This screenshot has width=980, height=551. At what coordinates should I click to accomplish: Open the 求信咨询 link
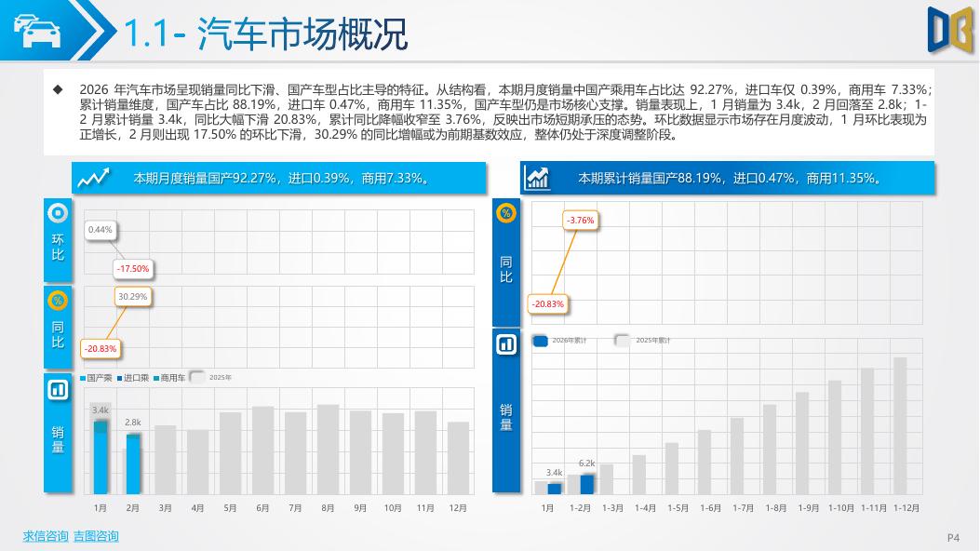(46, 536)
